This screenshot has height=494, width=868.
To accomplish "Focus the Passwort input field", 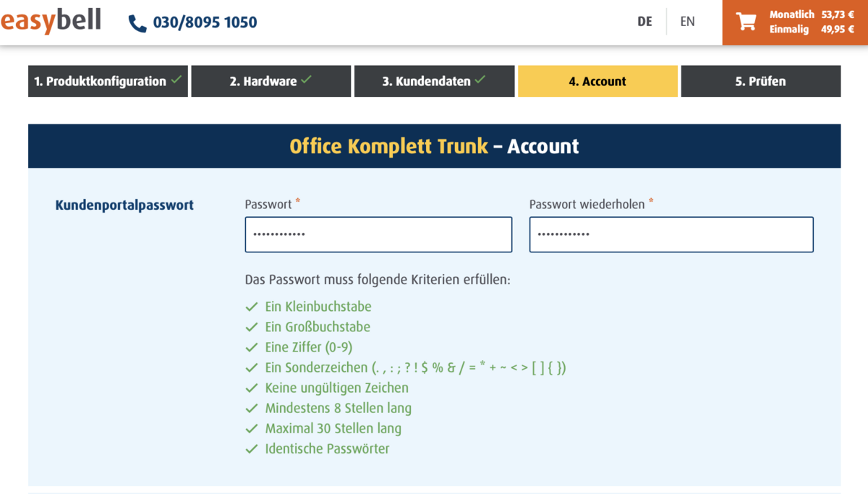I will click(378, 234).
